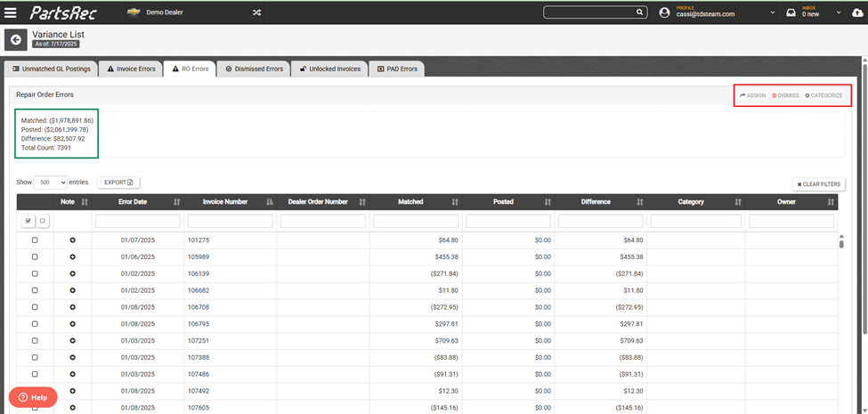This screenshot has height=414, width=868.
Task: Add note for invoice 107486
Action: (72, 374)
